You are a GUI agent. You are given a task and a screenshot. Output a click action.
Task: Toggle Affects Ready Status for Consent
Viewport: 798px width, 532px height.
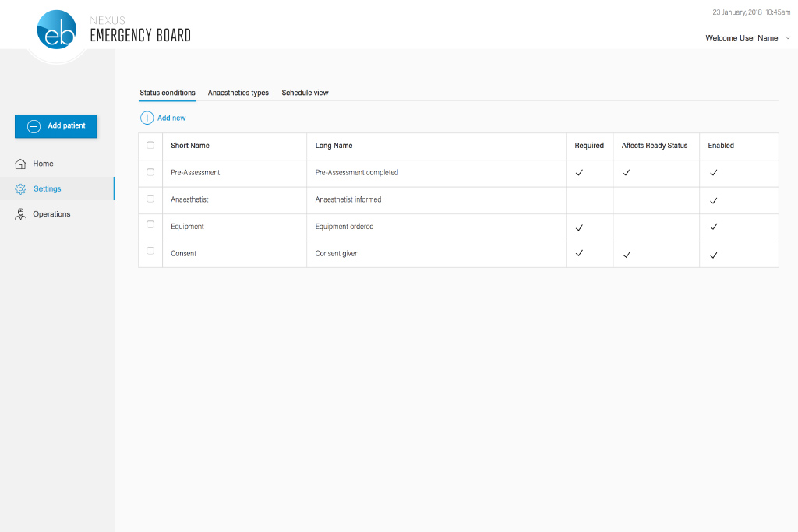627,255
